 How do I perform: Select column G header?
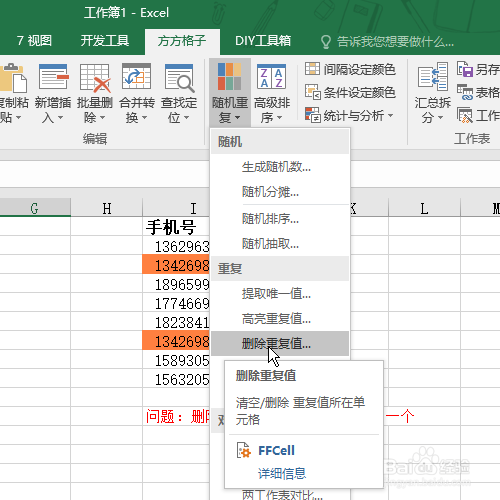click(x=35, y=209)
